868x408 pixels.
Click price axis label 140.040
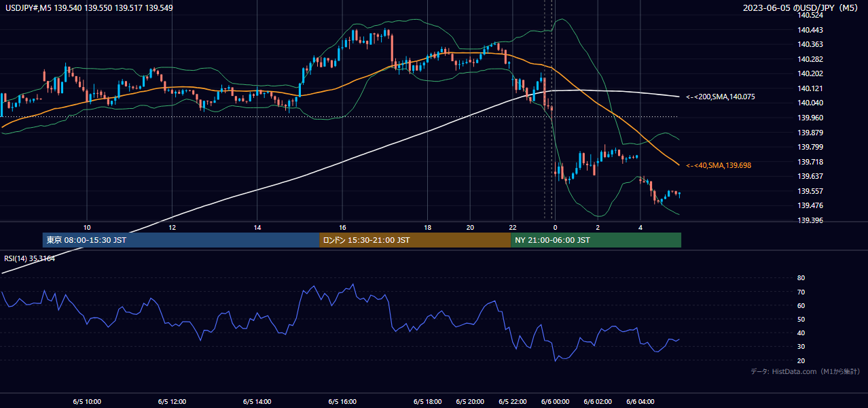810,103
